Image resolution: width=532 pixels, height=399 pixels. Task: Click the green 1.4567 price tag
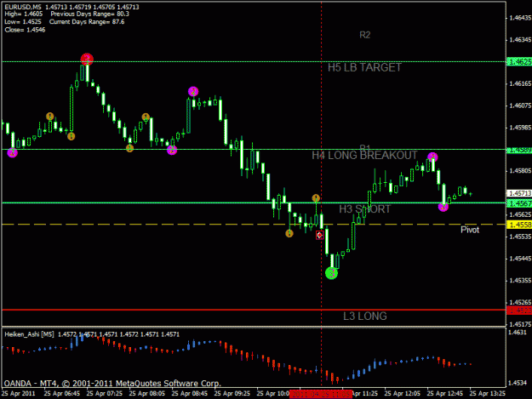[519, 203]
